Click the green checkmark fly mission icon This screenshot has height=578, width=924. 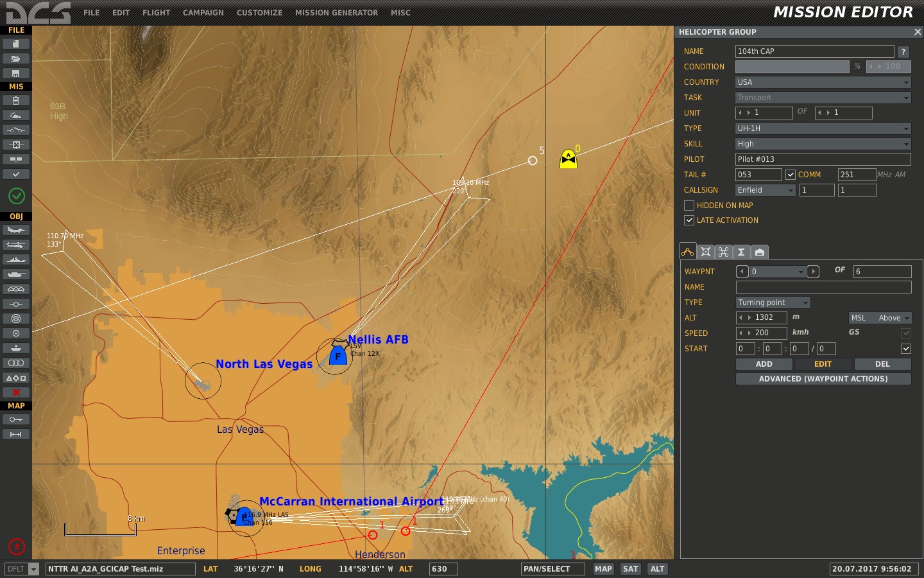(x=17, y=196)
